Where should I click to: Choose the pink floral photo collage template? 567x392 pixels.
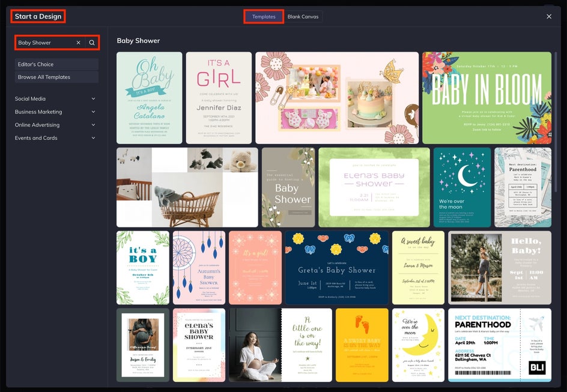click(337, 98)
